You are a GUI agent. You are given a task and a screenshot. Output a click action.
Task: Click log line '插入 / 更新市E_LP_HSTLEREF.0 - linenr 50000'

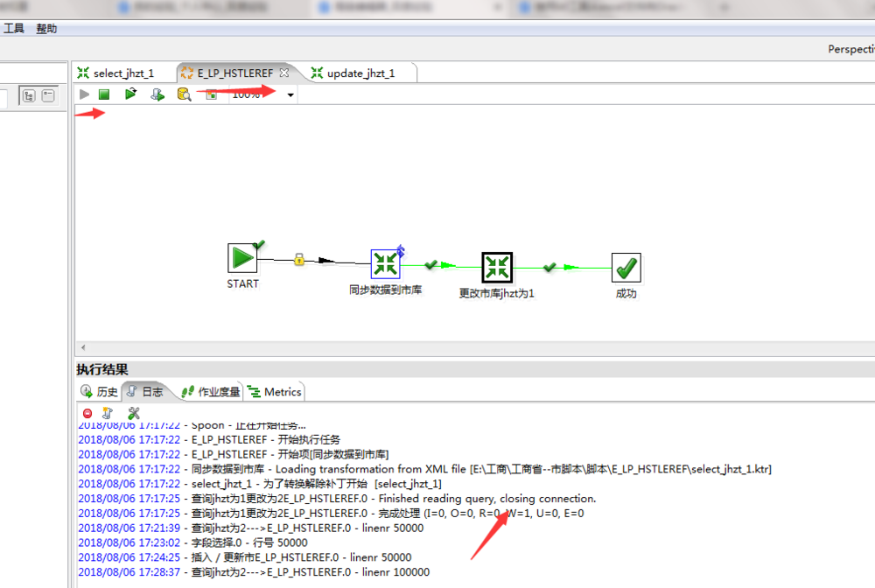[x=244, y=556]
